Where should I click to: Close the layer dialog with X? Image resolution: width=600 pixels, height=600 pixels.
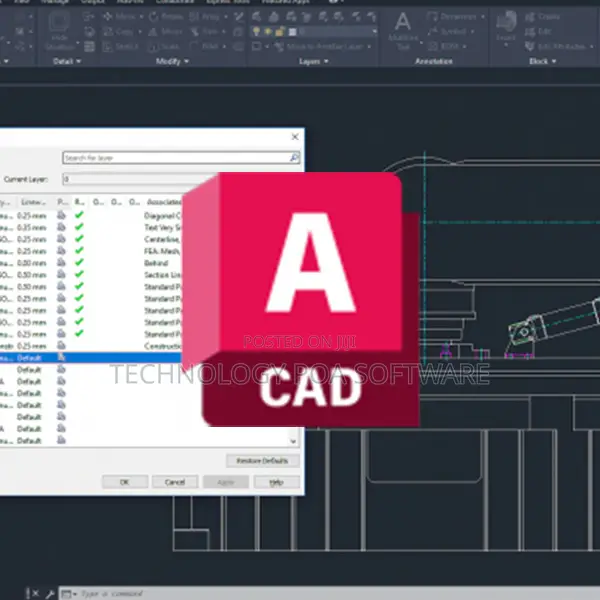[x=295, y=137]
